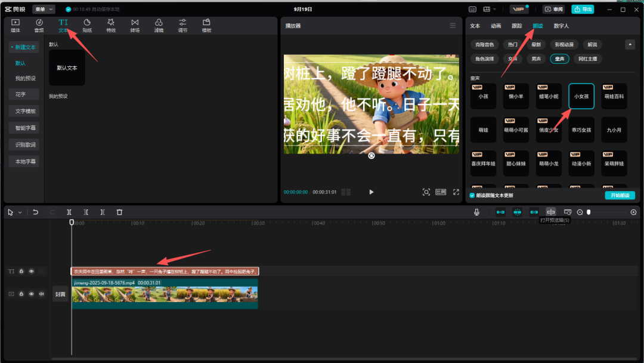Screen dimensions: 644x363
Task: Click the video track type icon
Action: tap(11, 294)
